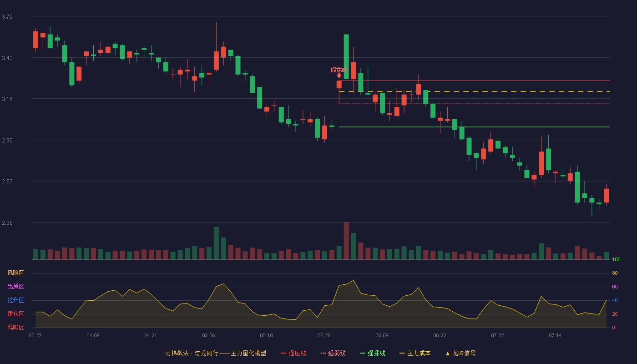The height and width of the screenshot is (364, 637).
Task: Click the yellow dashed 主力成本 line on chart
Action: point(475,91)
